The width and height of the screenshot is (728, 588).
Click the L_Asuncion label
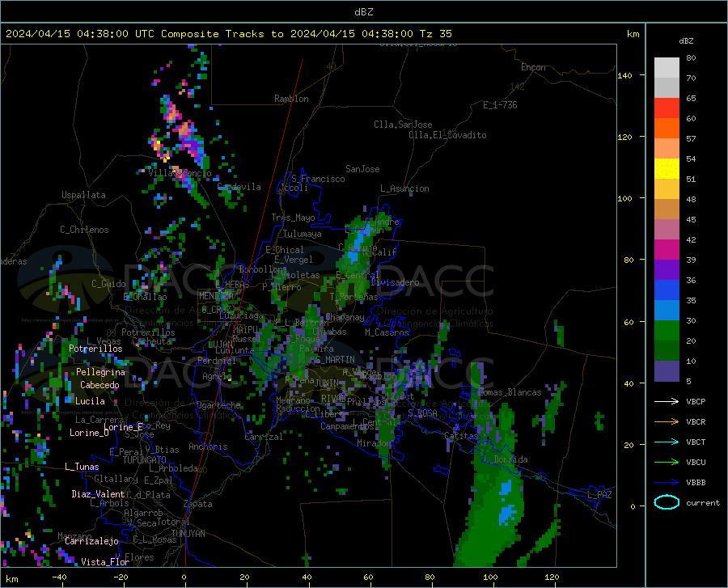(x=404, y=188)
